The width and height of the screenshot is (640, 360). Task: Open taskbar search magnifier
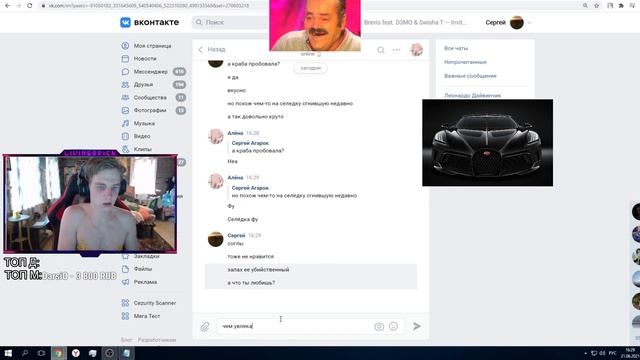click(25, 353)
